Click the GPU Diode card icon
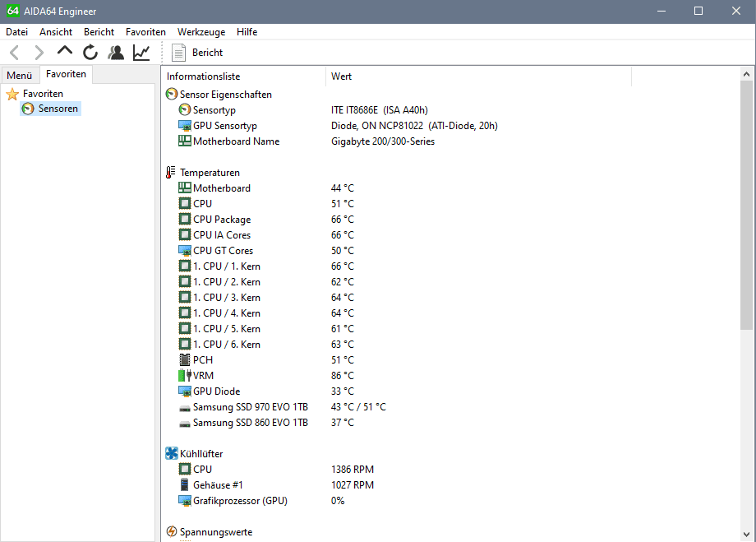This screenshot has width=756, height=542. click(x=185, y=391)
